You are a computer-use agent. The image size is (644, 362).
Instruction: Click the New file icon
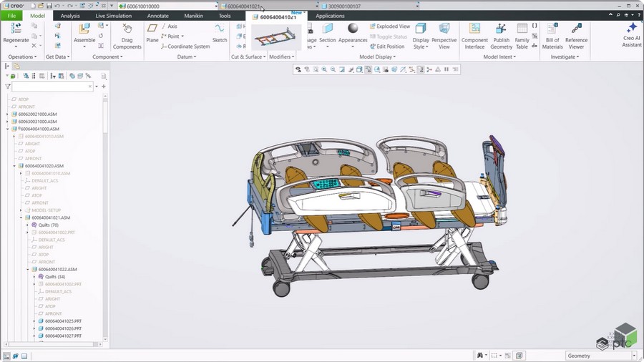click(33, 6)
